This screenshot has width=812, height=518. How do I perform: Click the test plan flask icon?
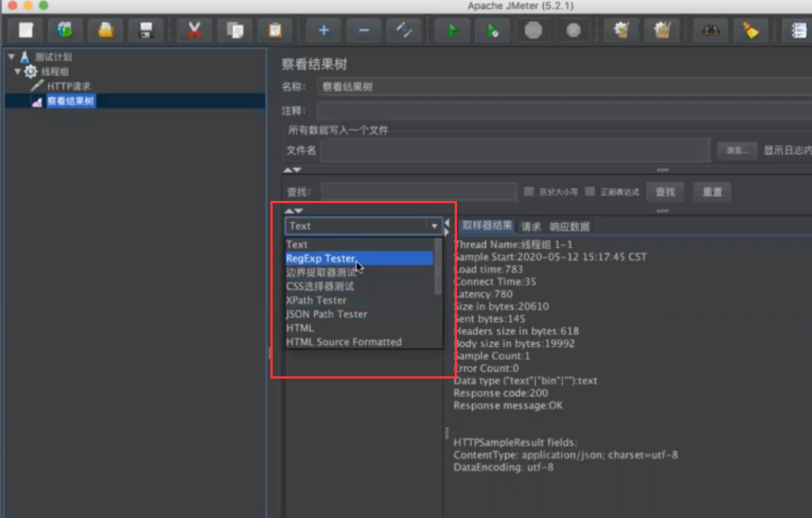tap(24, 57)
